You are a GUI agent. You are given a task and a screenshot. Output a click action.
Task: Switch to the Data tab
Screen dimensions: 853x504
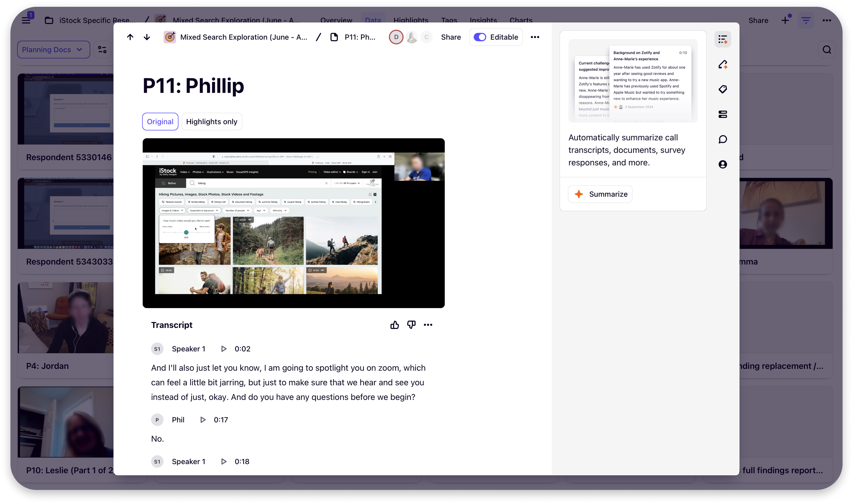tap(373, 20)
